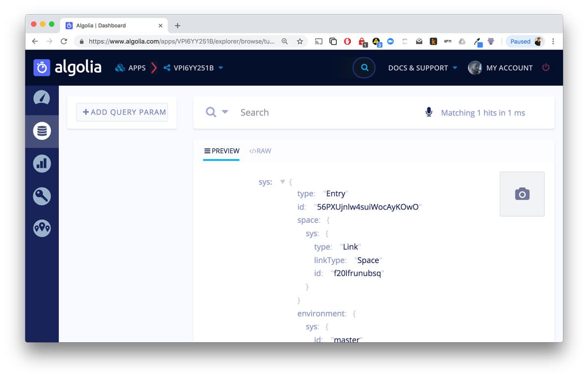Collapse the sys object disclosure triangle
The width and height of the screenshot is (588, 378).
(283, 181)
